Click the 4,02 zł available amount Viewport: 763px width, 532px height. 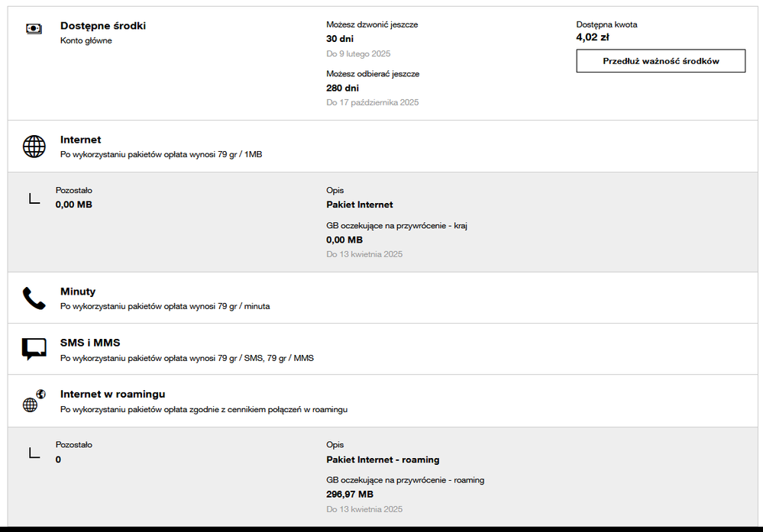point(593,37)
